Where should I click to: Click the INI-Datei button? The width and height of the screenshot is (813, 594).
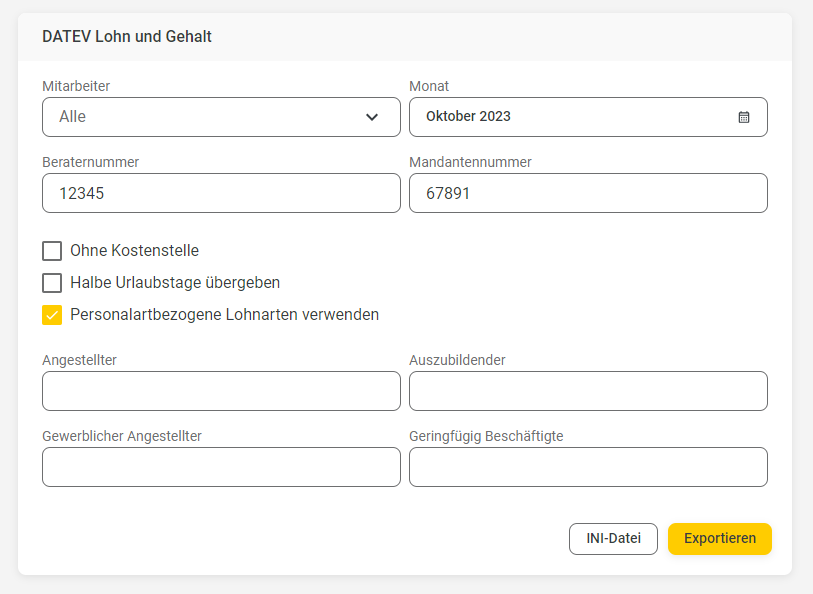point(613,539)
